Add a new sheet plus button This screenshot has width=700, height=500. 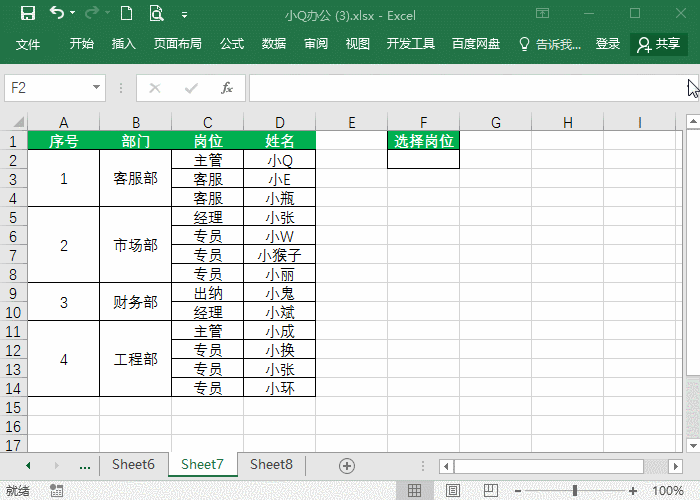(347, 466)
